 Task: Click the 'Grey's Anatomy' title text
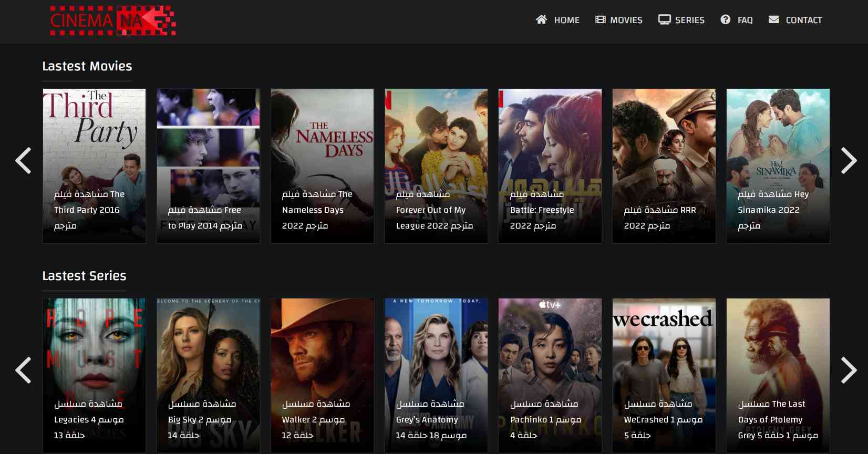[427, 419]
